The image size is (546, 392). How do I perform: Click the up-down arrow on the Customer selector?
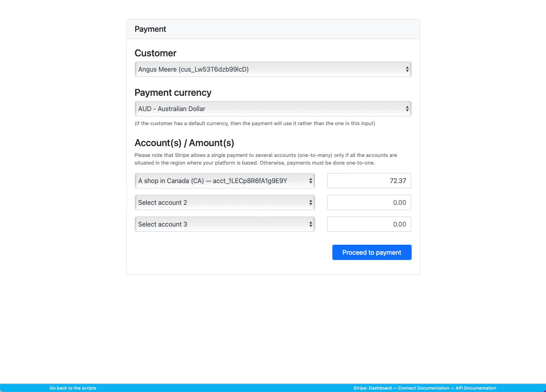pyautogui.click(x=407, y=69)
